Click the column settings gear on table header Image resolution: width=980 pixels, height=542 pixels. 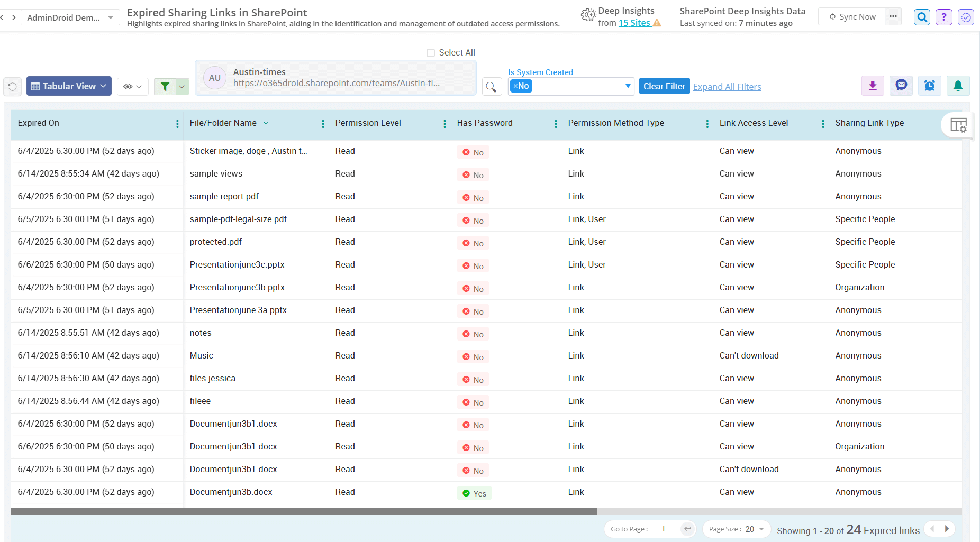tap(958, 125)
